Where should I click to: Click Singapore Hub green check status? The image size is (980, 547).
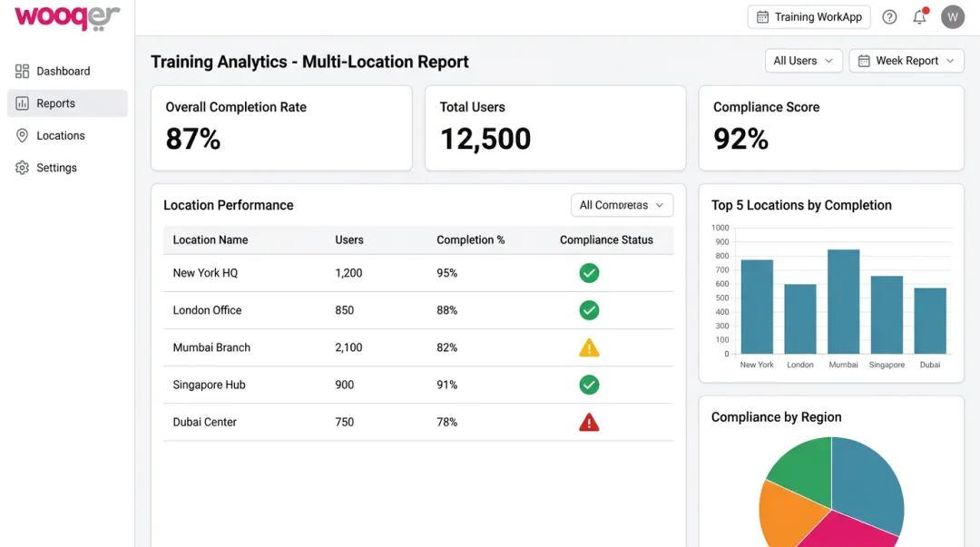(x=589, y=385)
